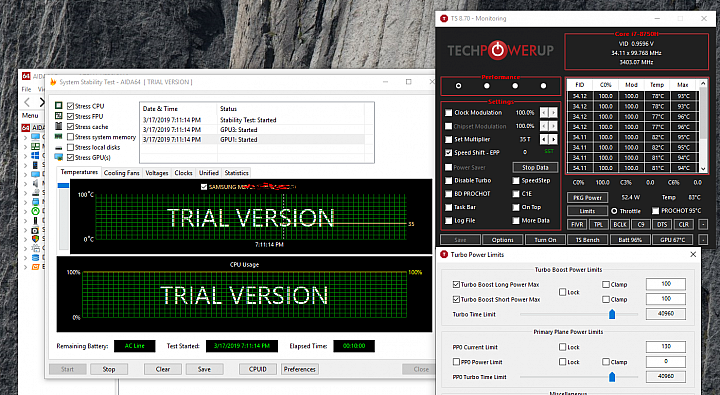Select the first Performance profile radio button

458,86
